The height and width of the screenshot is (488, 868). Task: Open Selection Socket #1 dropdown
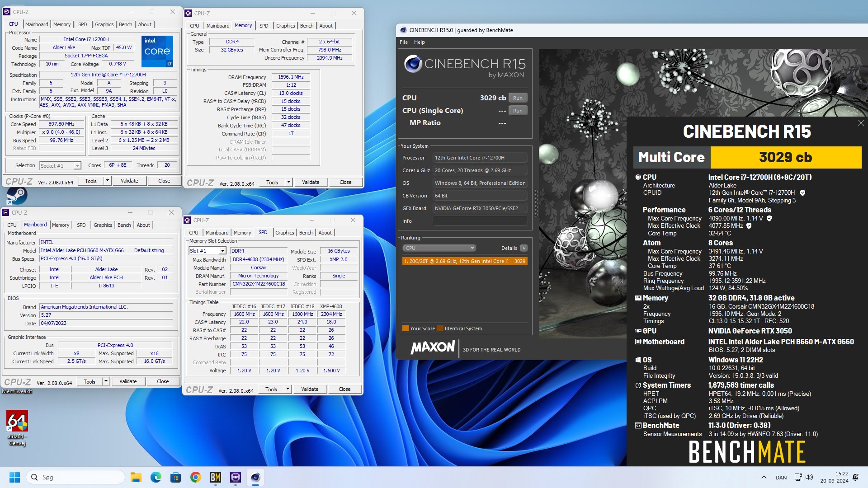60,166
